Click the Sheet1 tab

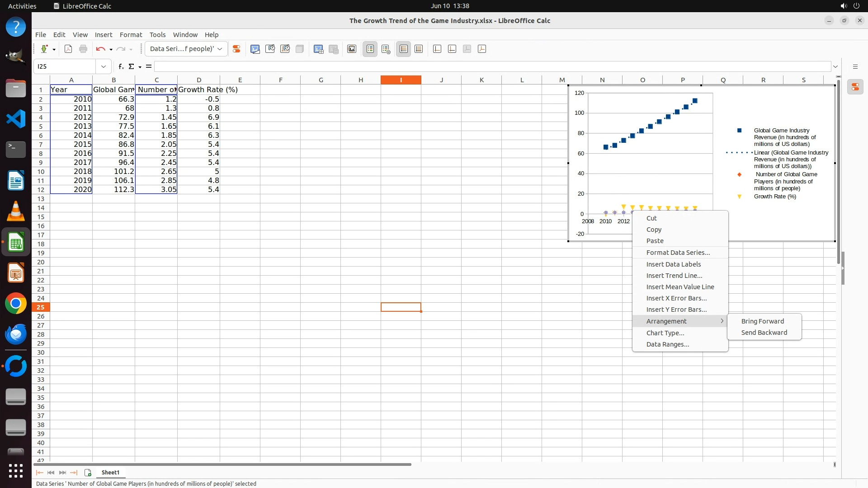tap(110, 473)
